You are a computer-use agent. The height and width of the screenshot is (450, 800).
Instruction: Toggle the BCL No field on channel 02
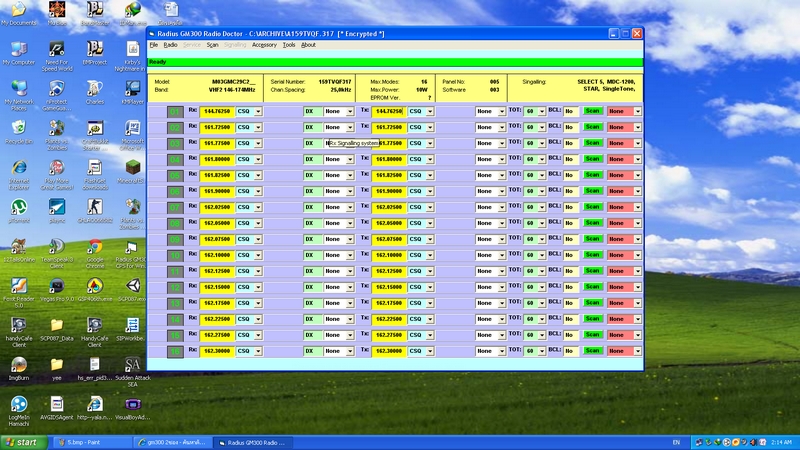569,127
